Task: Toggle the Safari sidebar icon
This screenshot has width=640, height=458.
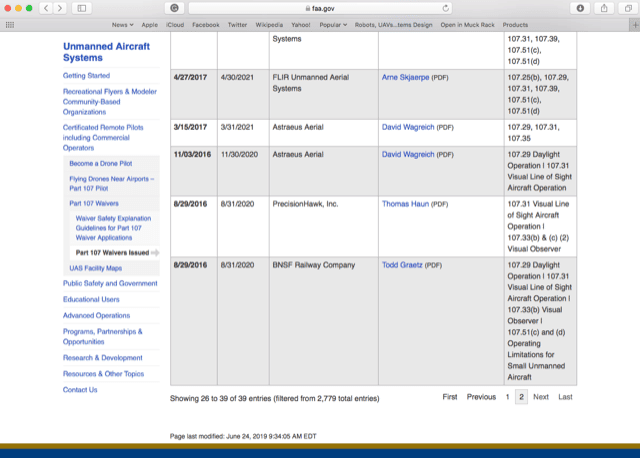Action: [x=82, y=8]
